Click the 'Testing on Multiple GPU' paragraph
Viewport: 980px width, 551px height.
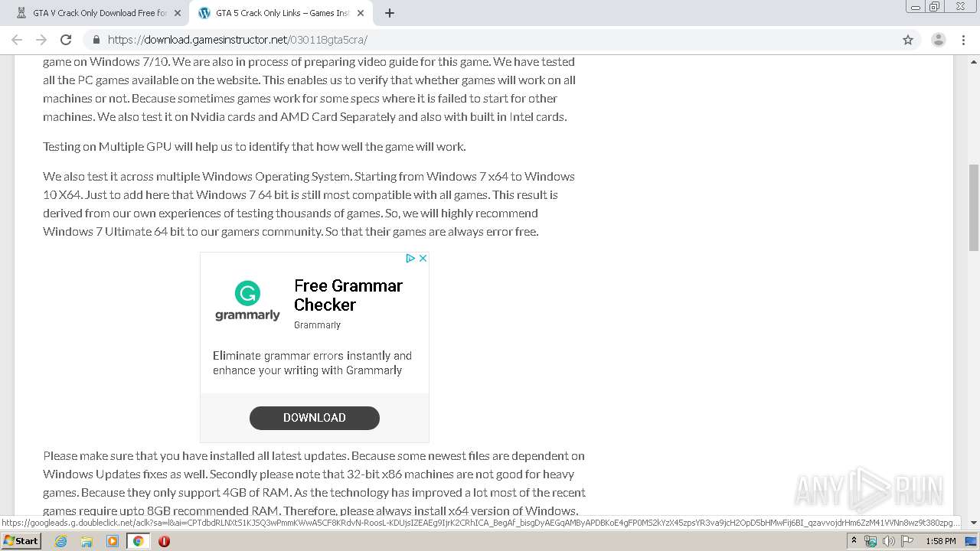[x=254, y=146]
